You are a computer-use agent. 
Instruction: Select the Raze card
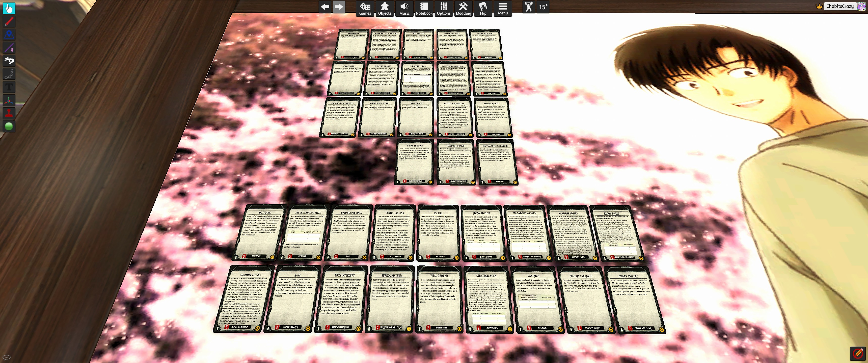(x=292, y=299)
